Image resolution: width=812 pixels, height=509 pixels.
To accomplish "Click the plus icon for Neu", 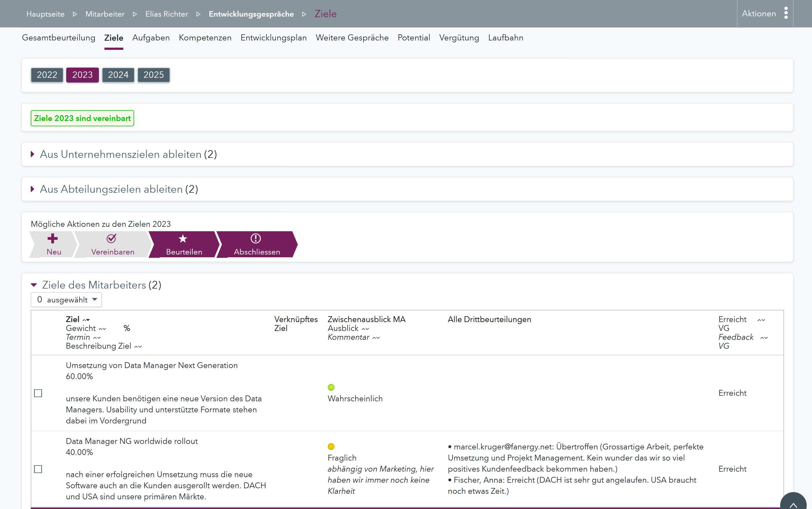I will [x=53, y=239].
